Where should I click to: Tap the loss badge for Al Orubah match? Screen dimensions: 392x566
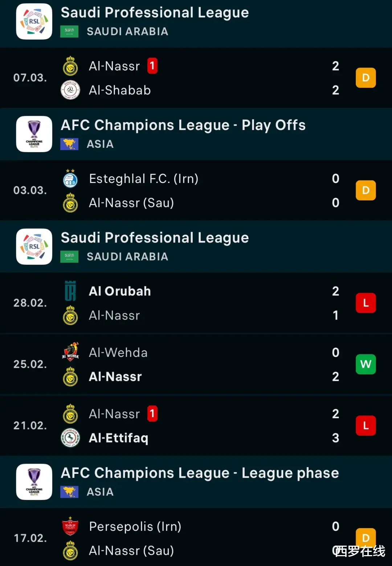(x=366, y=303)
